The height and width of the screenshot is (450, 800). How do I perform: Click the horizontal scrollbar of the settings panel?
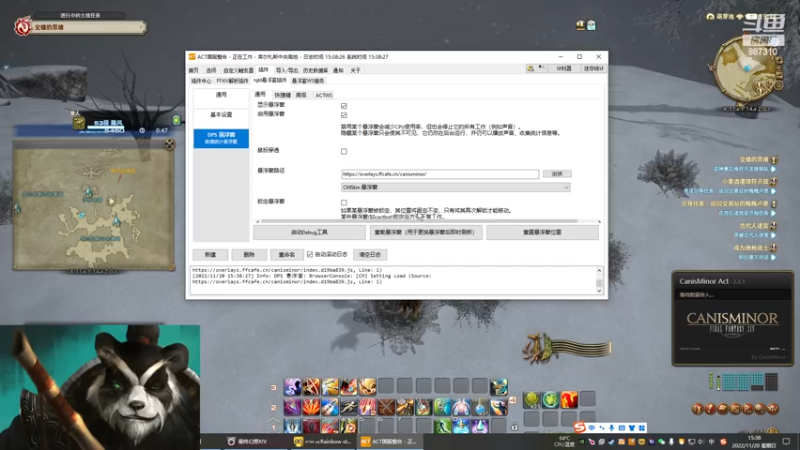pos(418,221)
